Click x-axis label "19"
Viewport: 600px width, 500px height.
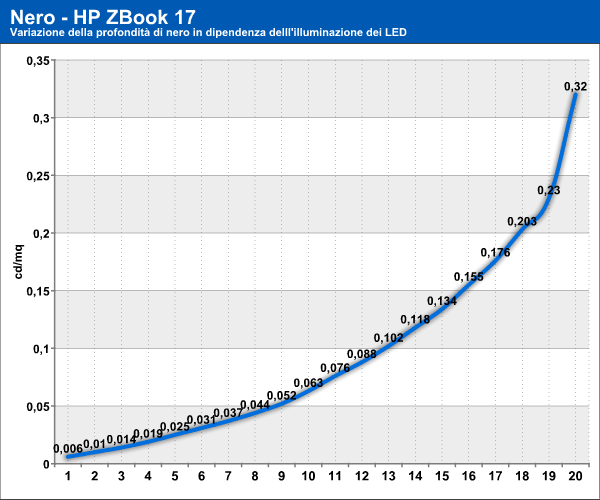(x=549, y=476)
